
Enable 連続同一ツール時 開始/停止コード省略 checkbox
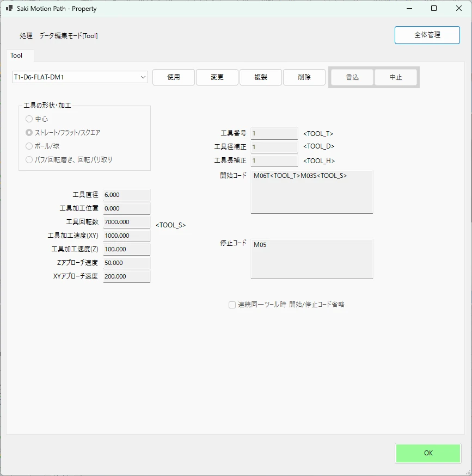[x=232, y=305]
